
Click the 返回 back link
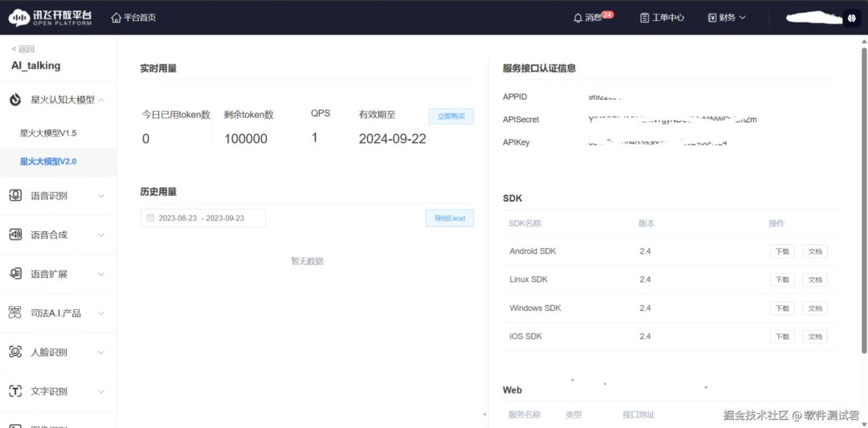pos(23,49)
